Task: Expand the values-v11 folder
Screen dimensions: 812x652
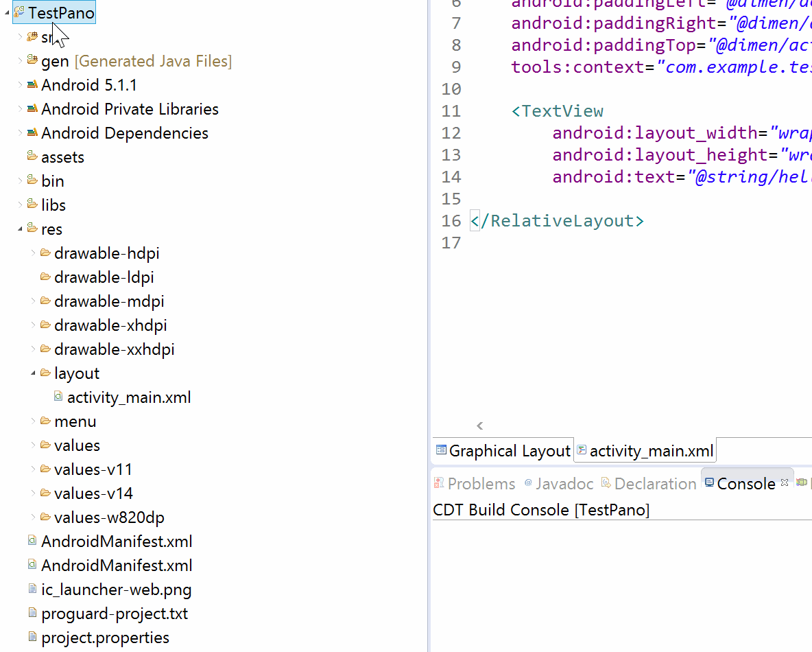Action: (x=33, y=469)
